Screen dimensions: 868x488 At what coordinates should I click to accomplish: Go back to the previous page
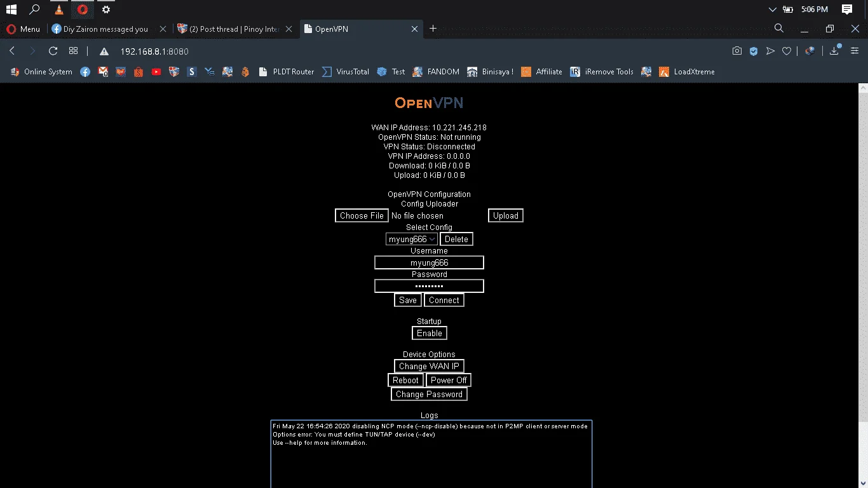(x=12, y=51)
